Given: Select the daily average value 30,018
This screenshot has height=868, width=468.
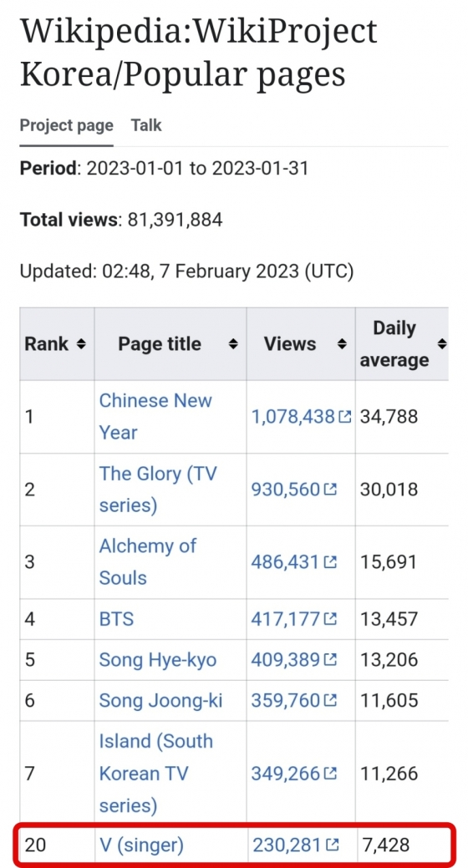Looking at the screenshot, I should [x=389, y=490].
